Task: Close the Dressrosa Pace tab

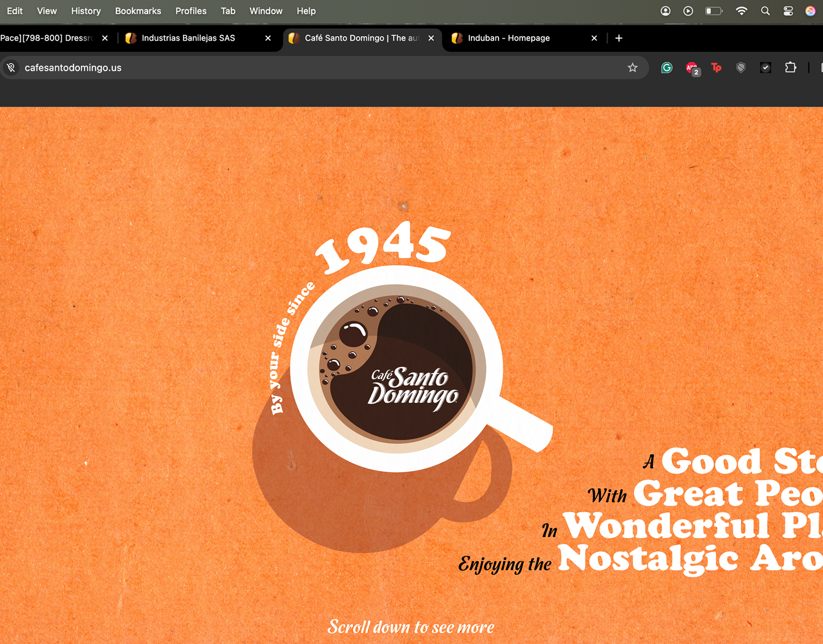Action: point(105,38)
